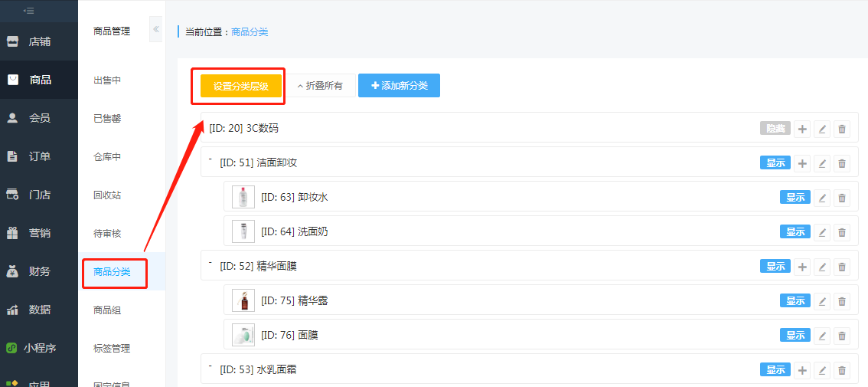The image size is (868, 387).
Task: Click the 订单 document icon
Action: [12, 156]
